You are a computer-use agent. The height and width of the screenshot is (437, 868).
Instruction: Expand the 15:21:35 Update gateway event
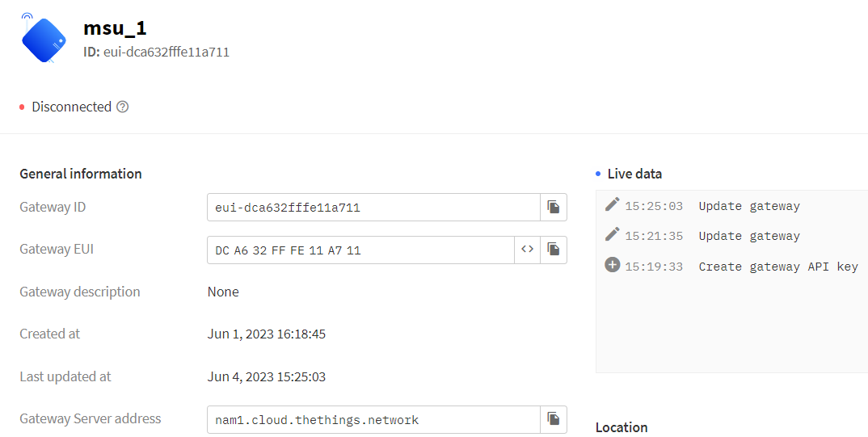748,236
